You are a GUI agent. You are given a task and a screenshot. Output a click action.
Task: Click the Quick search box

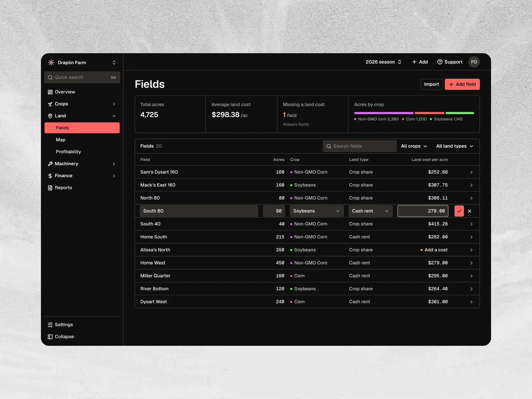point(82,77)
